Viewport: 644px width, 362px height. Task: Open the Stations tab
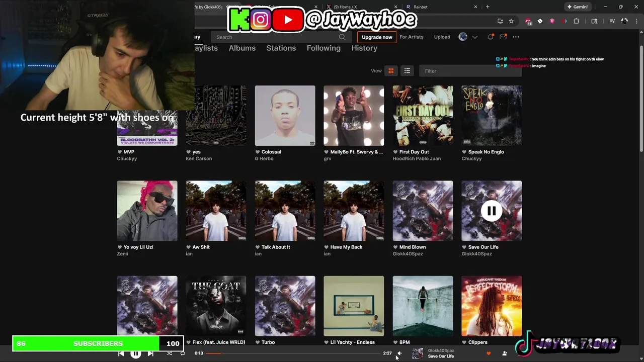pos(281,48)
